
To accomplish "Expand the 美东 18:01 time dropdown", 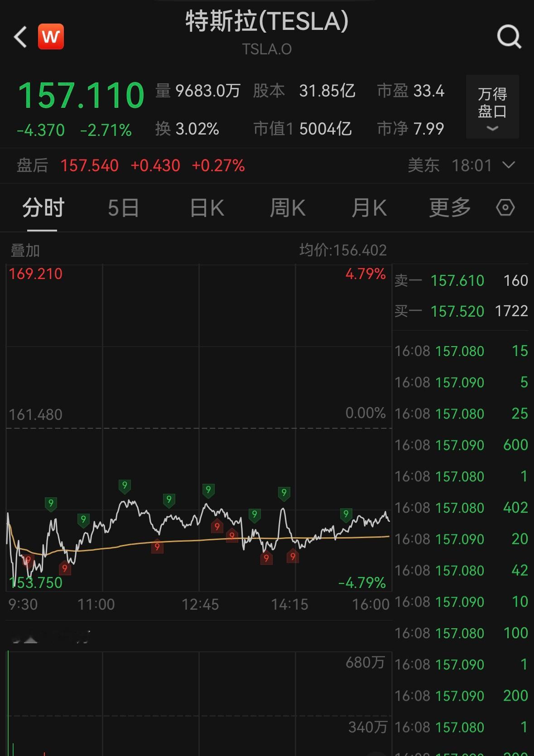I will (x=462, y=165).
